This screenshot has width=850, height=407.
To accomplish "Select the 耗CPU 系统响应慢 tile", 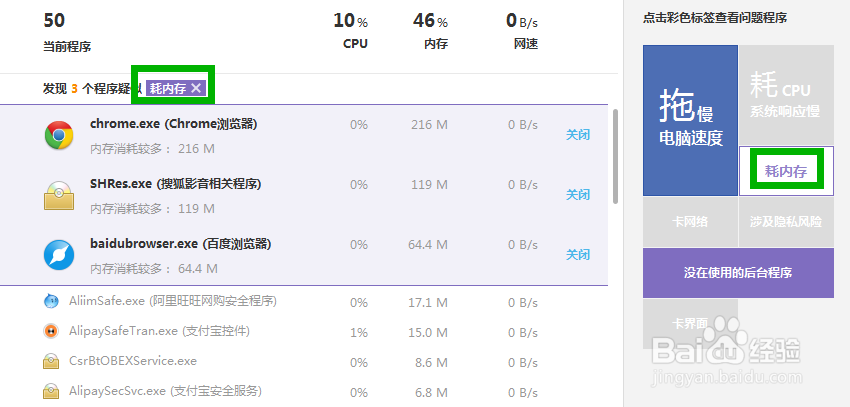I will pyautogui.click(x=786, y=95).
